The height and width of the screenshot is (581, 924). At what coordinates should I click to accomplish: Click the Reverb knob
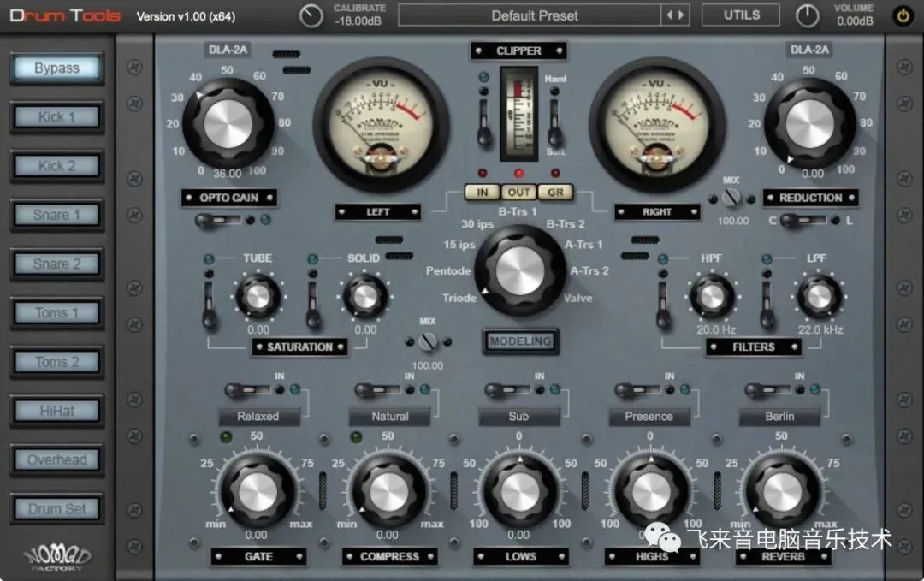(x=782, y=491)
